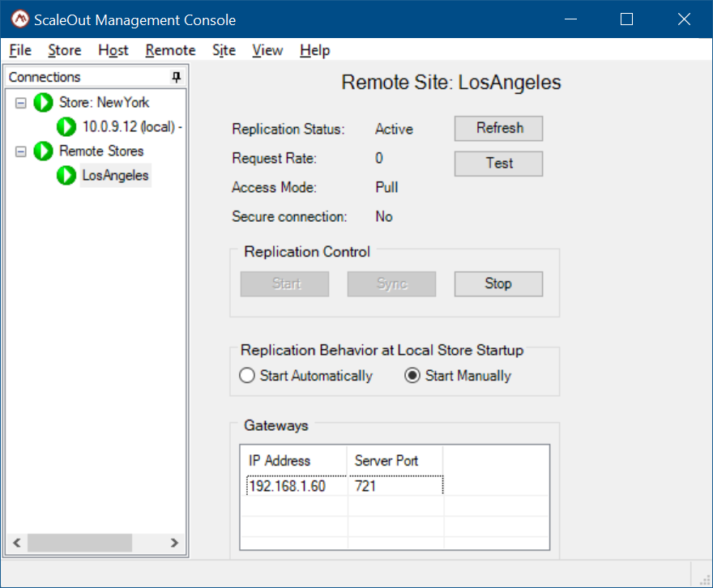
Task: Click the Active replication status value
Action: [x=394, y=129]
